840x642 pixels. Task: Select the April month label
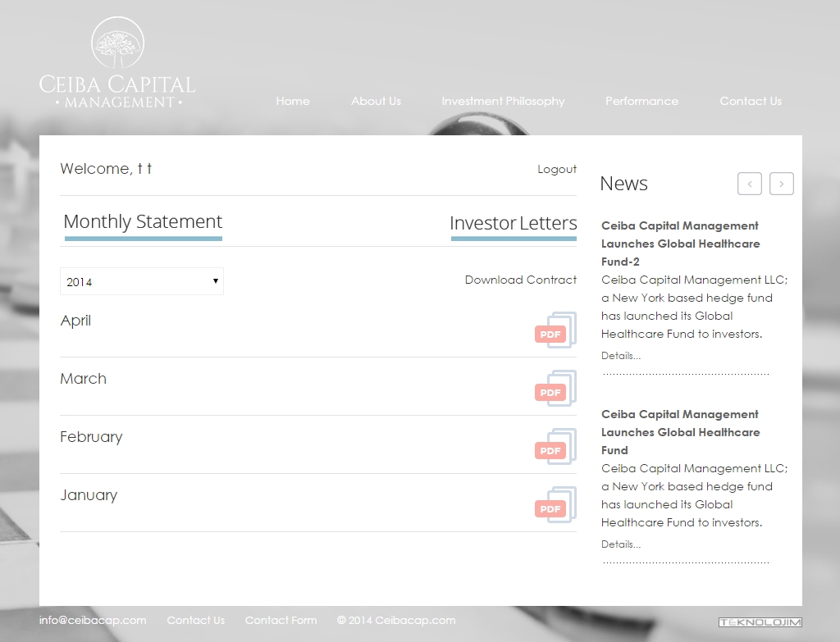(x=75, y=321)
